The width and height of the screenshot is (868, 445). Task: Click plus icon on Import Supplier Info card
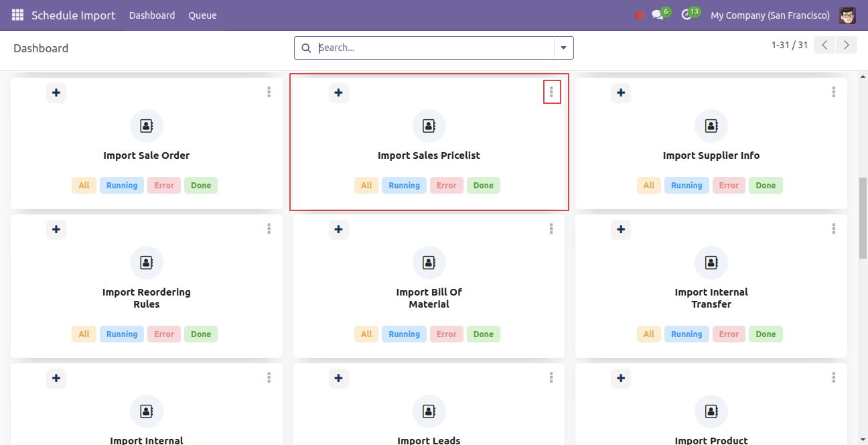tap(621, 92)
